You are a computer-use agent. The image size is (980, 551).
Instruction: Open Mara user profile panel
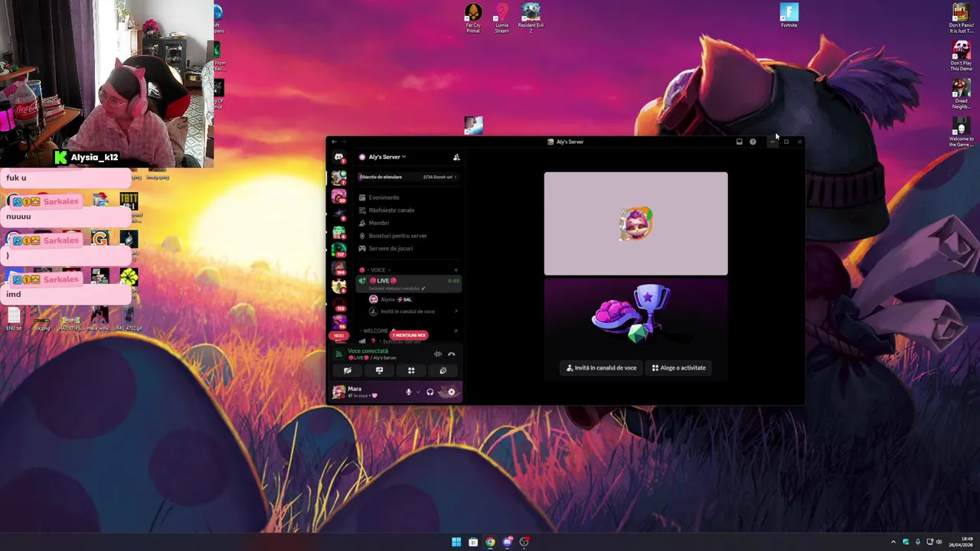pos(364,392)
